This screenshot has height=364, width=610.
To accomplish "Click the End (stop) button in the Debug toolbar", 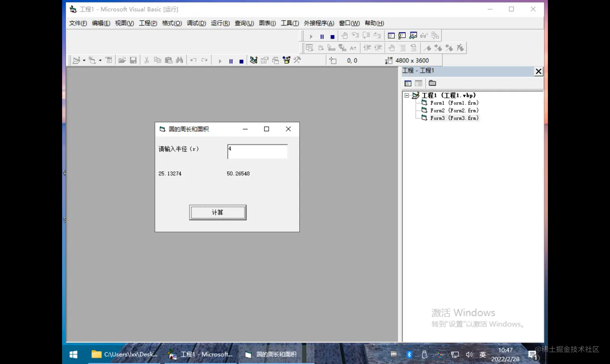I will (332, 36).
